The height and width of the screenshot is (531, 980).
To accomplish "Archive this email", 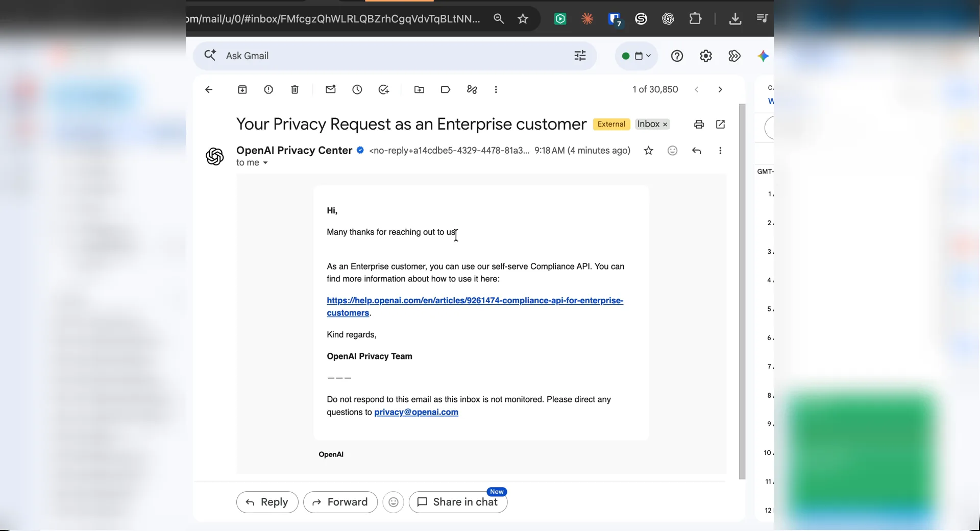I will pos(242,90).
